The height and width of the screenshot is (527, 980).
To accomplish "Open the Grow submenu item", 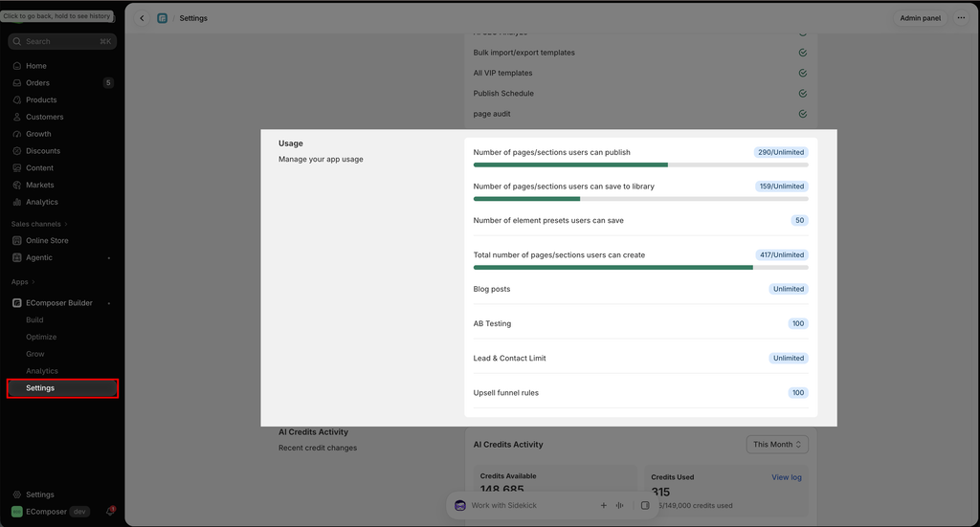I will 35,354.
